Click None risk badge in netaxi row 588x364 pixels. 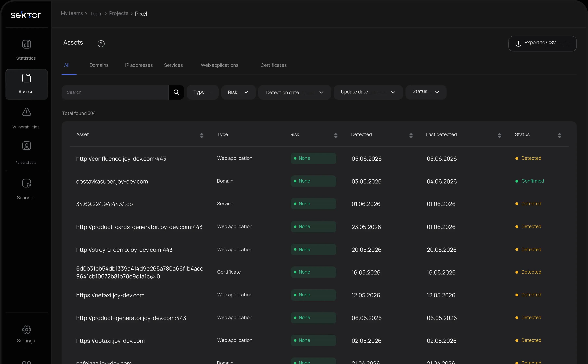(313, 295)
